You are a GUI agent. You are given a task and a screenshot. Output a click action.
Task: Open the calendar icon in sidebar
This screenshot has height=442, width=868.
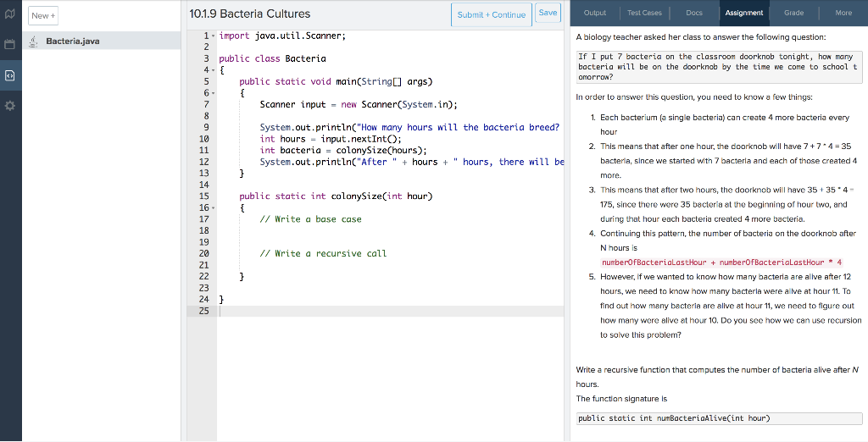10,44
